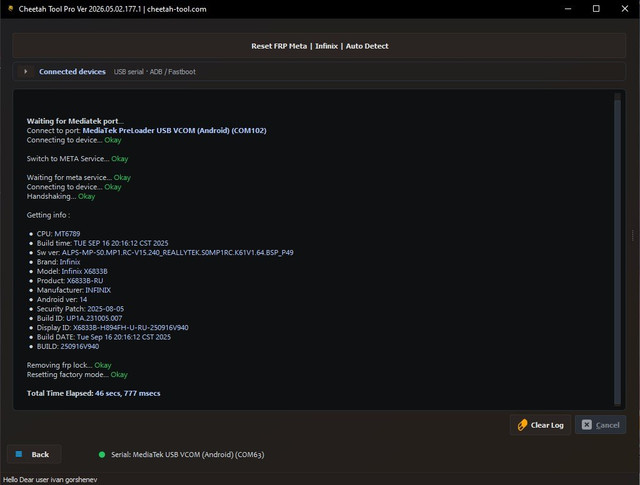Click the Manufacturer: INFINIX entry
Image resolution: width=640 pixels, height=485 pixels.
[x=74, y=290]
